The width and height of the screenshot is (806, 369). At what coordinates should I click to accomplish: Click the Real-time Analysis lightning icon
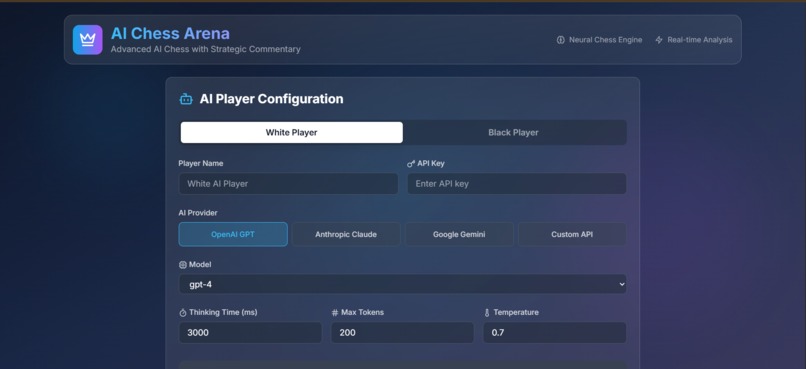pos(659,40)
